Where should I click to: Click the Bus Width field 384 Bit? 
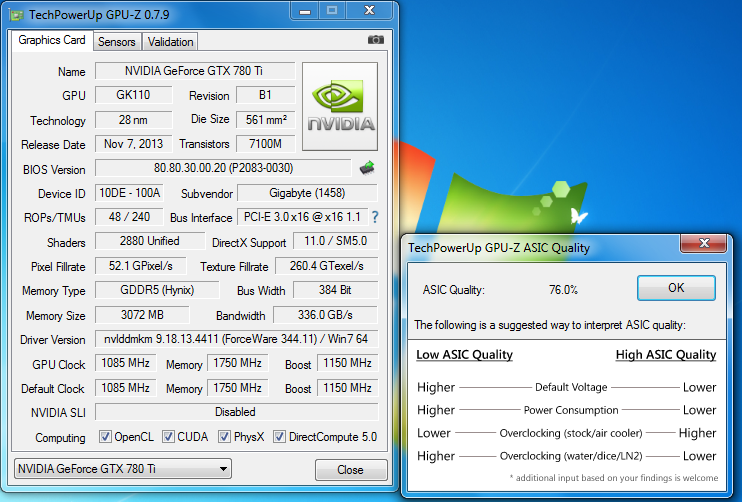(x=336, y=290)
